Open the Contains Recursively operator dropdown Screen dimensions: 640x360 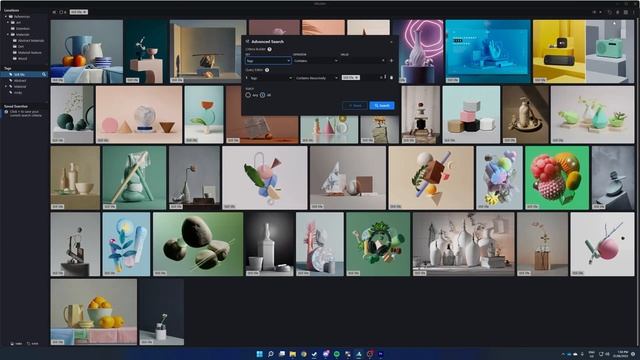click(x=316, y=78)
